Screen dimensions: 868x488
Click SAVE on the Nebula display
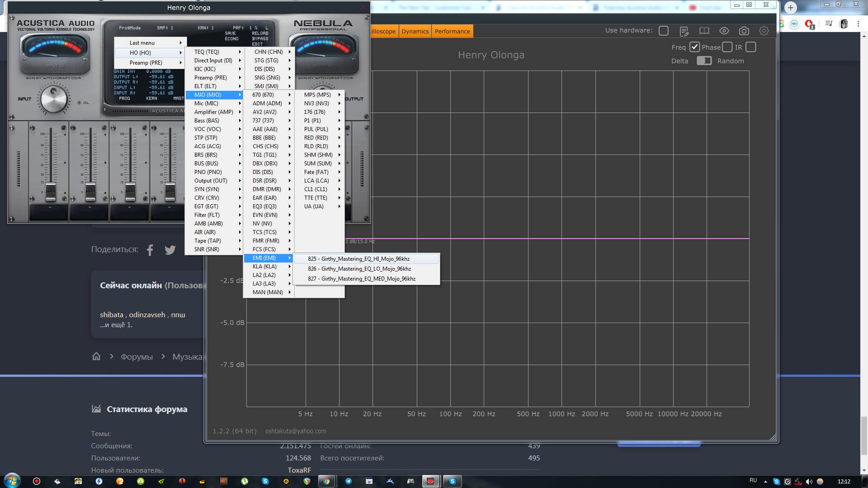click(230, 33)
